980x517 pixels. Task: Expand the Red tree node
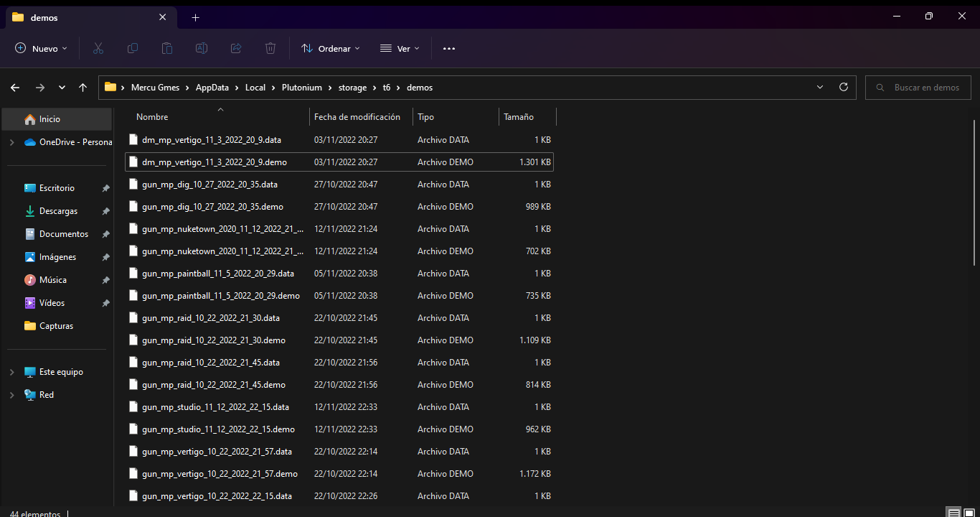[x=11, y=395]
